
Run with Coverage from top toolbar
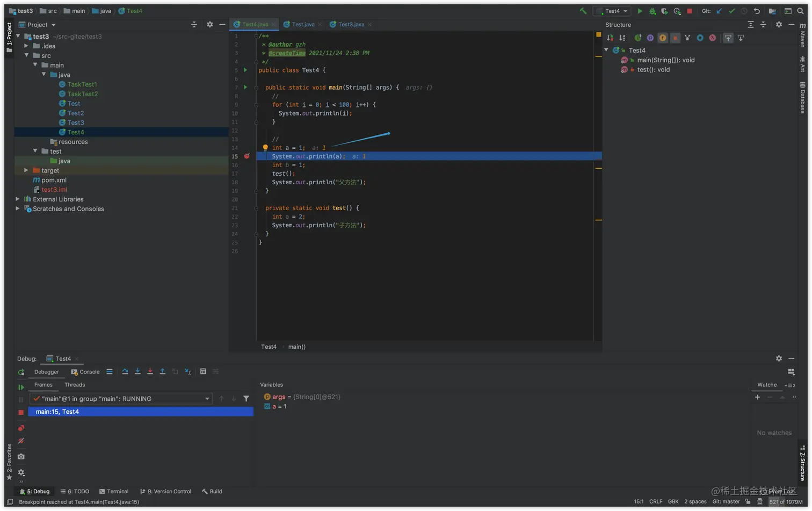pyautogui.click(x=664, y=11)
